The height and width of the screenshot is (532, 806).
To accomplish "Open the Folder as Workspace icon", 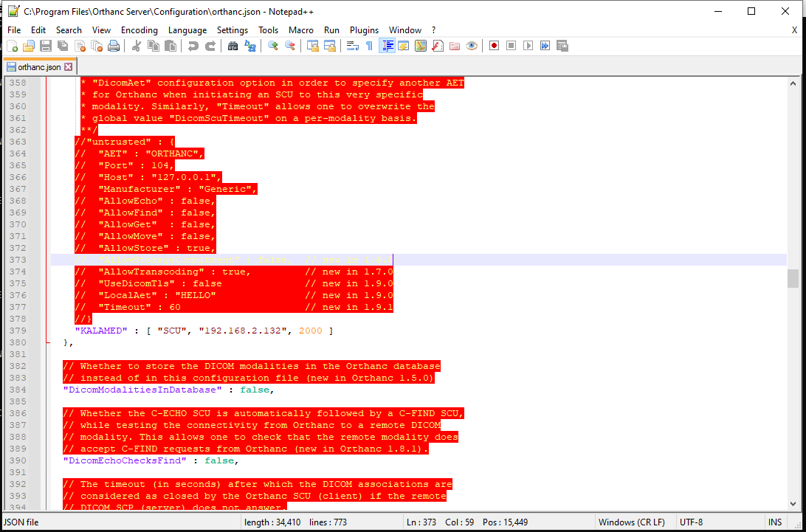I will (x=455, y=46).
